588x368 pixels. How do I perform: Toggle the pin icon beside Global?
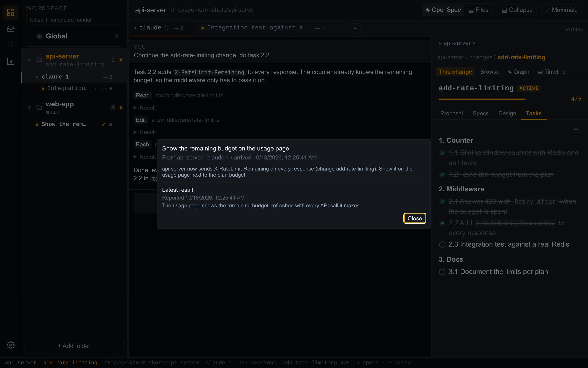click(x=116, y=36)
